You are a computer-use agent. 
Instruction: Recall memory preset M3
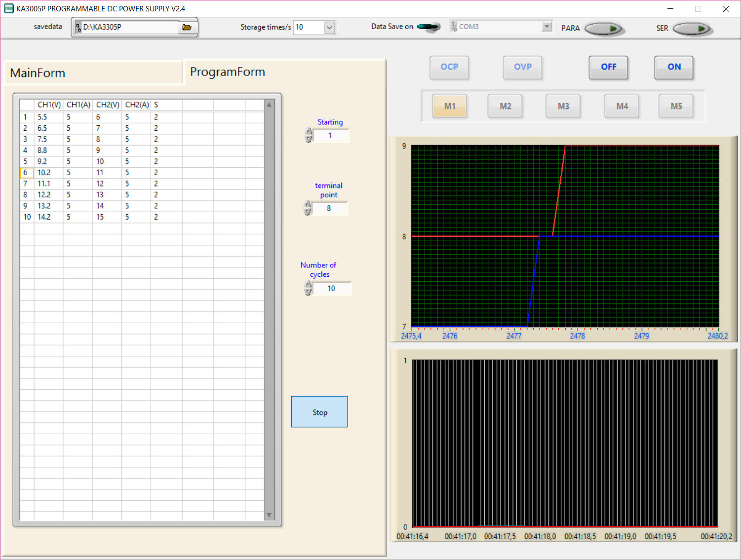point(563,106)
